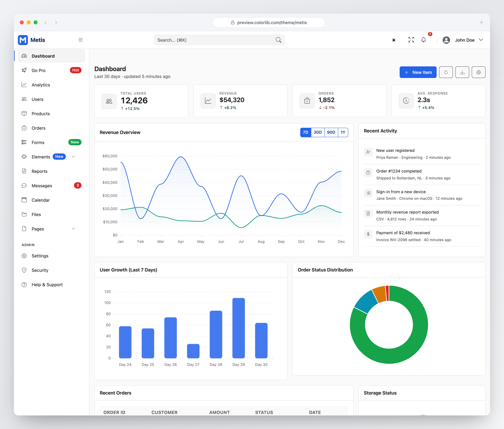The width and height of the screenshot is (504, 429).
Task: Switch theme with the sun icon
Action: 394,40
